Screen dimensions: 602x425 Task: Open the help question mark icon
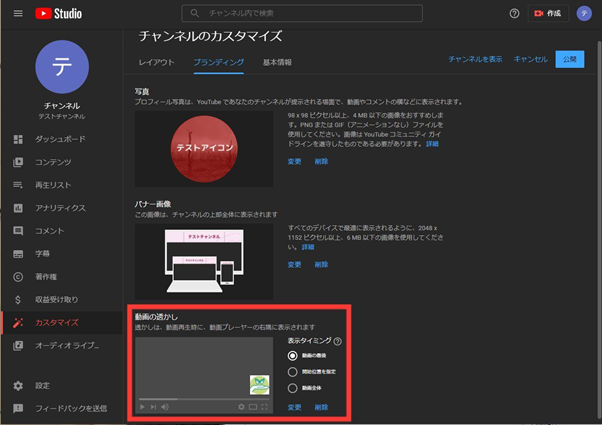[x=514, y=14]
